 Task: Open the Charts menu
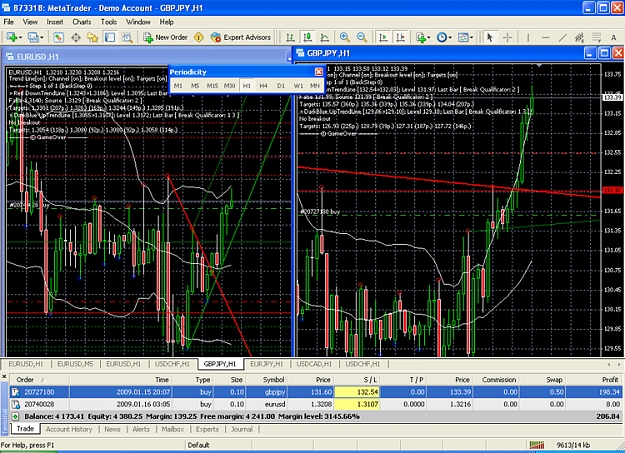click(82, 22)
